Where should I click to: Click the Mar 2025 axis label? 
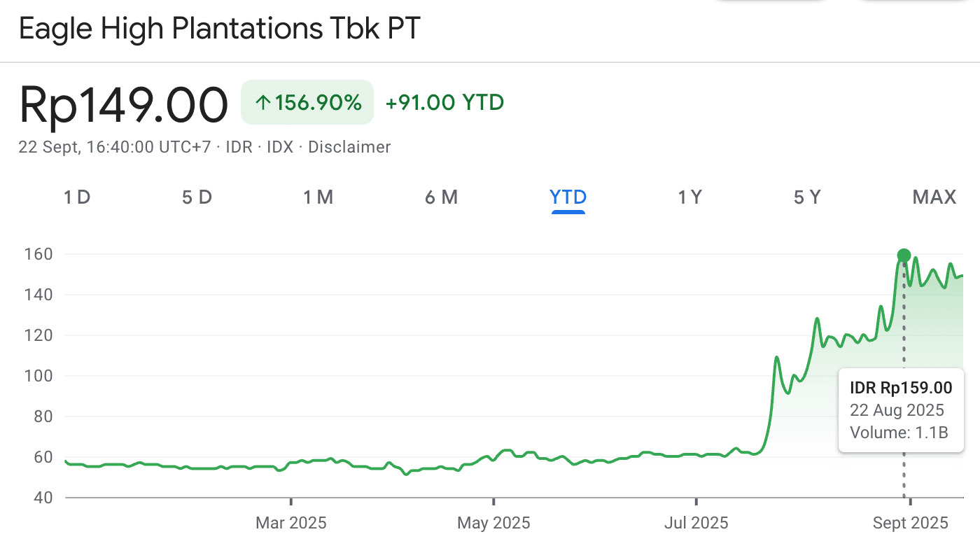(x=290, y=523)
